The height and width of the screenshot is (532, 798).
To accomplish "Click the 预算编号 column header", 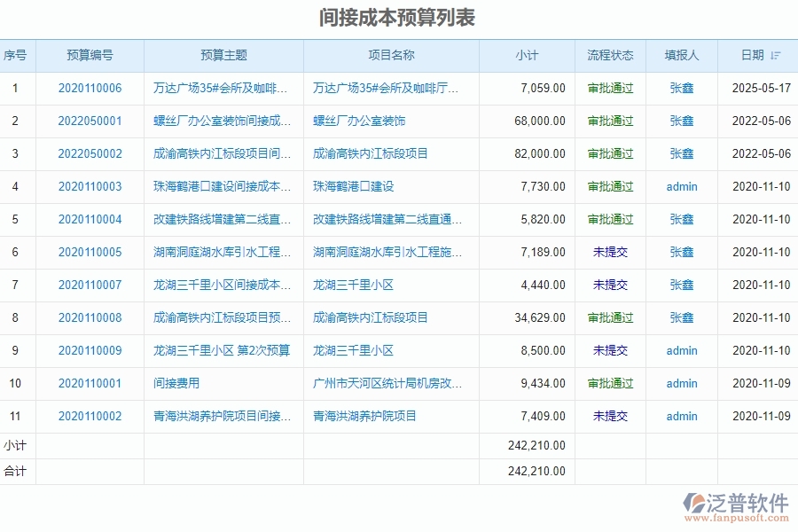I will [91, 55].
